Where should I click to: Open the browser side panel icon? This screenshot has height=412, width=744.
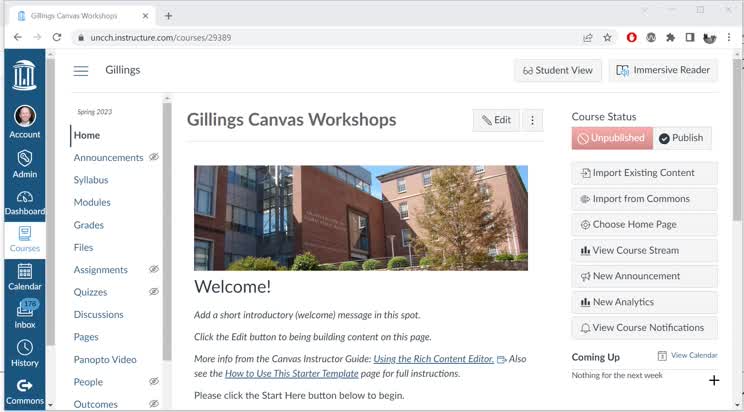pos(690,37)
